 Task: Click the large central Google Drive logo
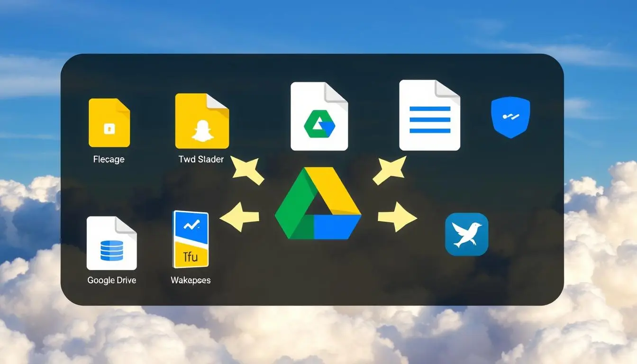[318, 204]
